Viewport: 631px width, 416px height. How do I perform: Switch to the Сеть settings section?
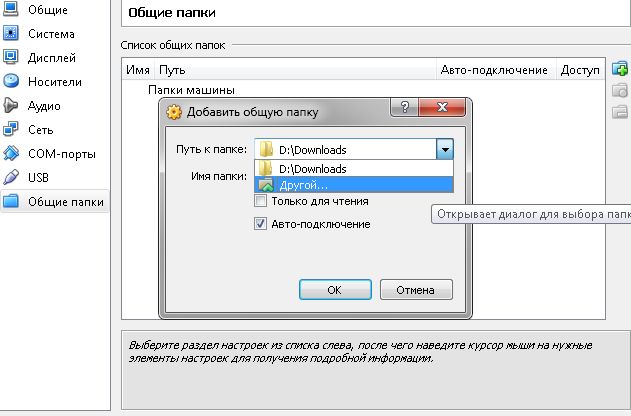(x=40, y=129)
